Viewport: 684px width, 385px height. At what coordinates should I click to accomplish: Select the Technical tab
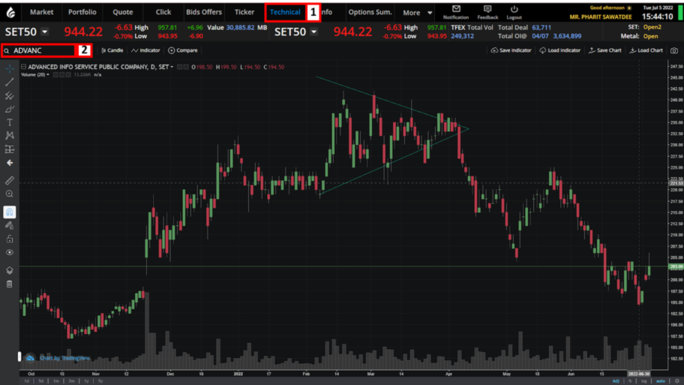tap(285, 12)
